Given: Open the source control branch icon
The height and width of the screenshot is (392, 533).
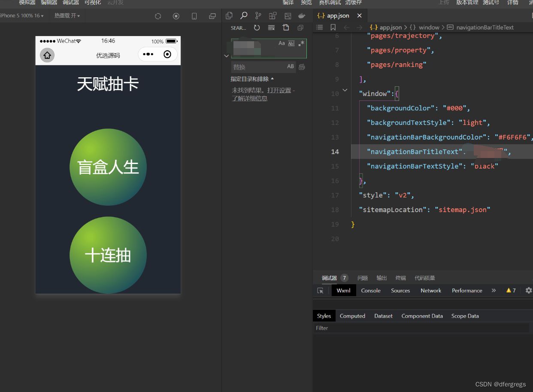Looking at the screenshot, I should tap(258, 16).
